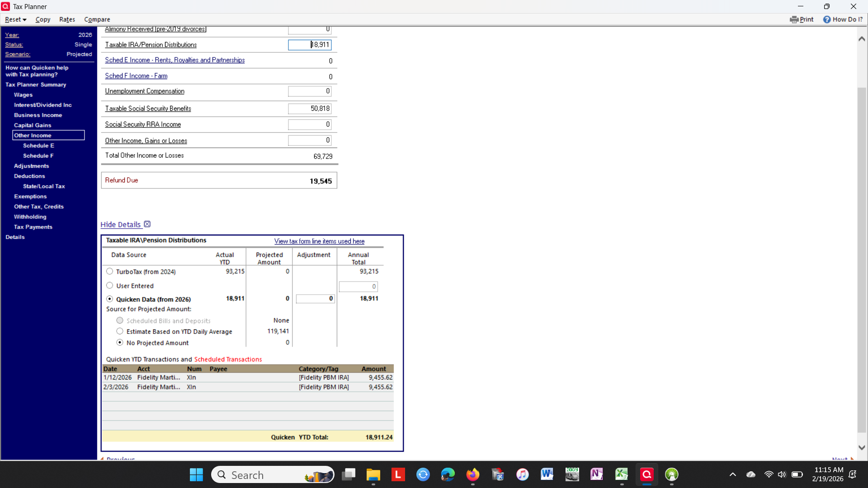
Task: Open Excel icon in taskbar
Action: [622, 474]
